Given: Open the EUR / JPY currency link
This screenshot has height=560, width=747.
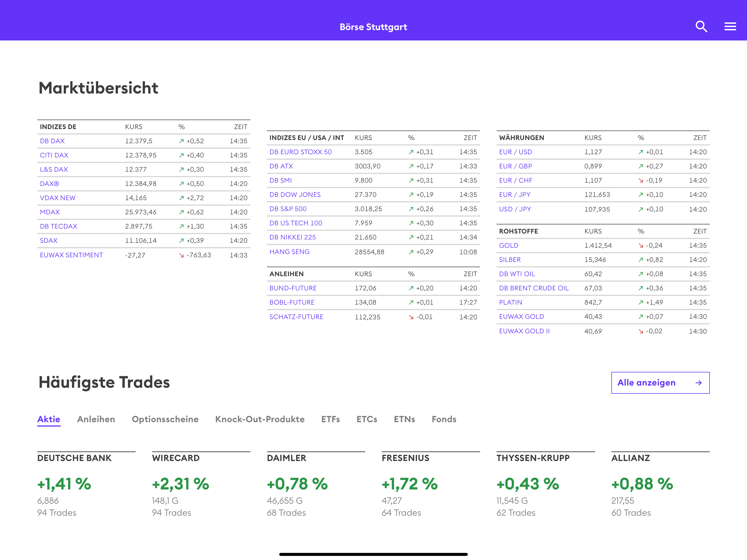Looking at the screenshot, I should (515, 194).
